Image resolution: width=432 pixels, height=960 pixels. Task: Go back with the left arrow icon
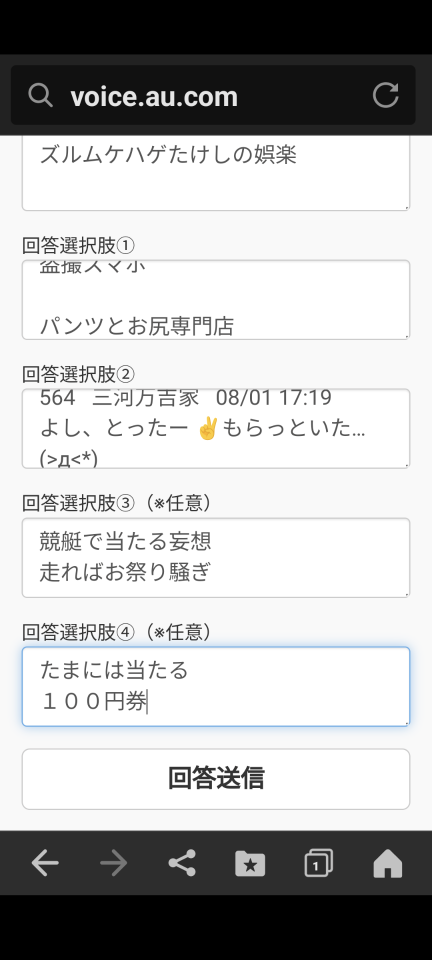click(45, 863)
